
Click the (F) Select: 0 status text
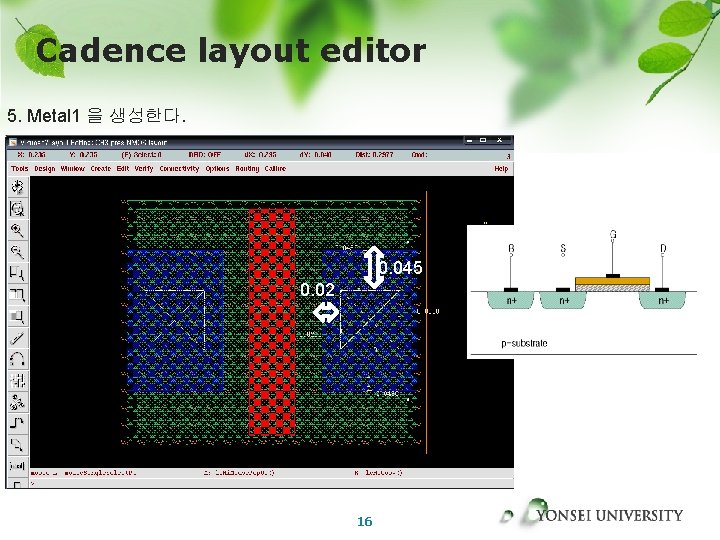click(x=141, y=155)
